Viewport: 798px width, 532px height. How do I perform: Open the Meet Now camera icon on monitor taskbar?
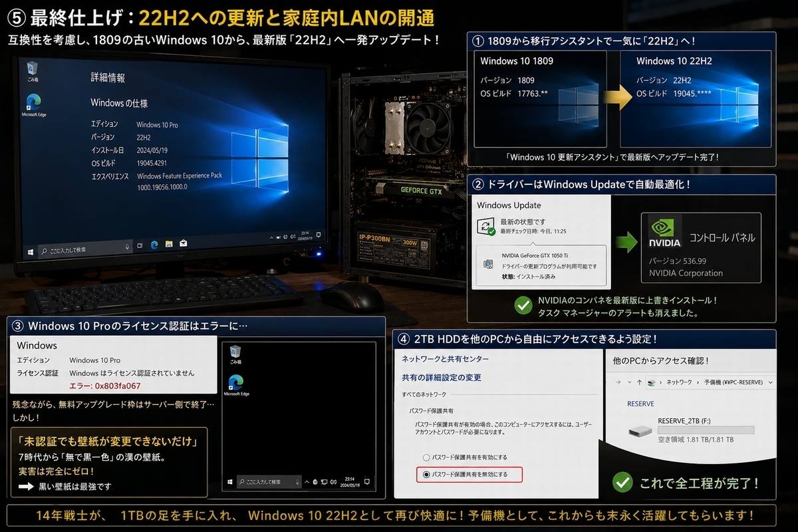(x=140, y=245)
